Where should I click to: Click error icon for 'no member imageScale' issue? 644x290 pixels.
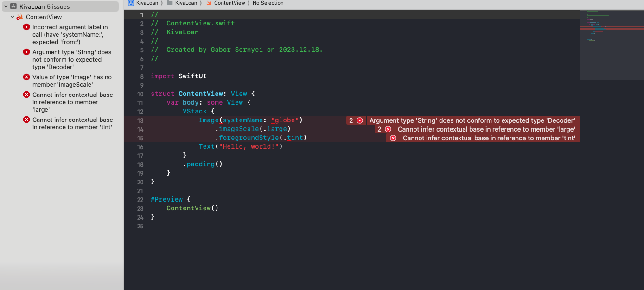26,77
